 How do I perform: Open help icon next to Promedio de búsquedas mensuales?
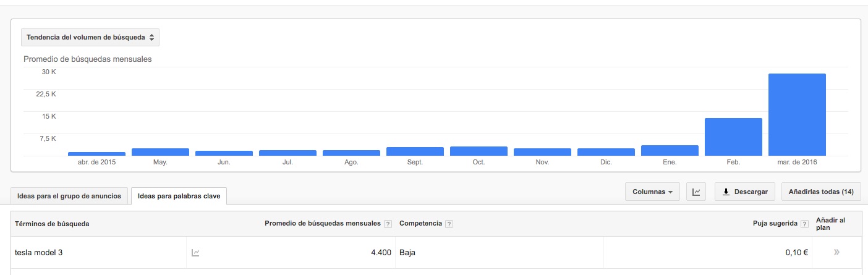(x=388, y=224)
